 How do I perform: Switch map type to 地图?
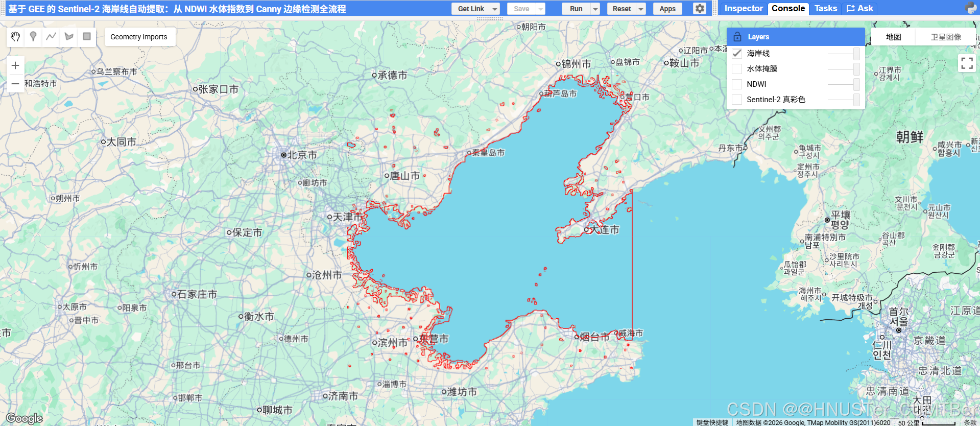(x=893, y=37)
